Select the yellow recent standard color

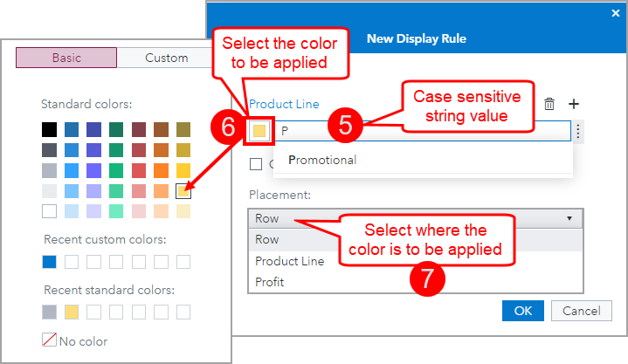(x=72, y=312)
